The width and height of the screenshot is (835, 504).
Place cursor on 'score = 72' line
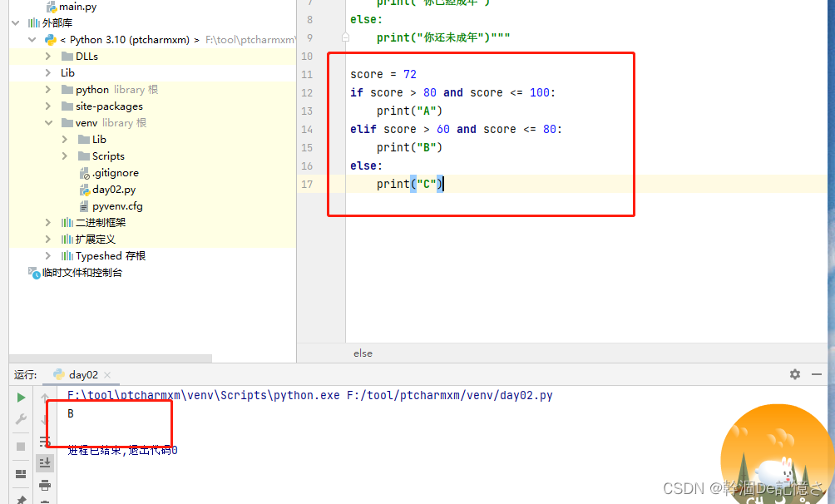[x=383, y=75]
